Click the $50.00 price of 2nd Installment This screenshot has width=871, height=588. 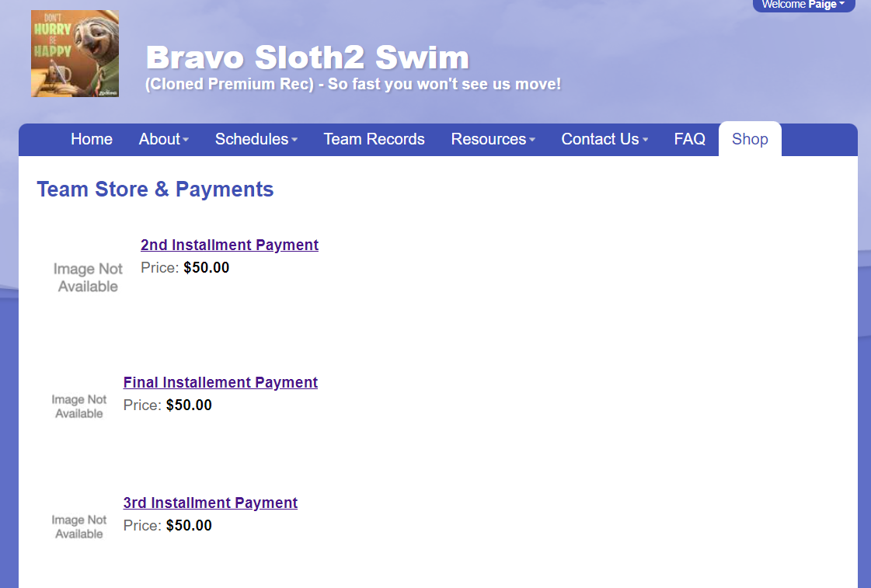pos(207,267)
